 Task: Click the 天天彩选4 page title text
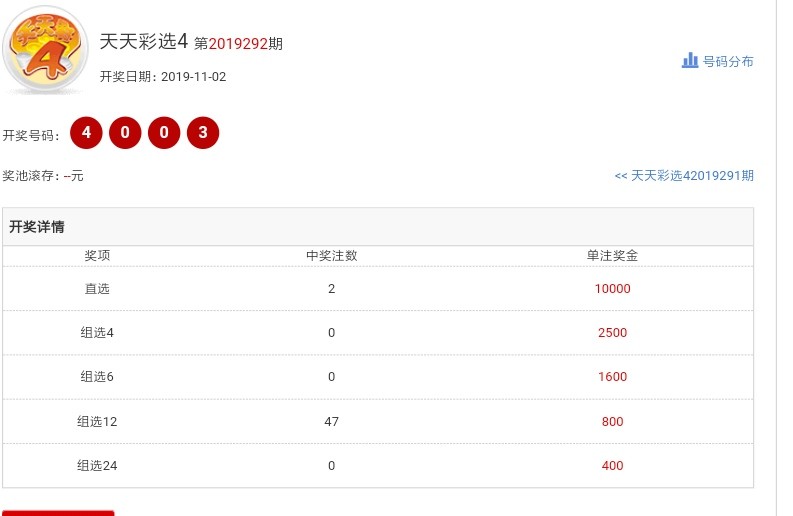[144, 42]
